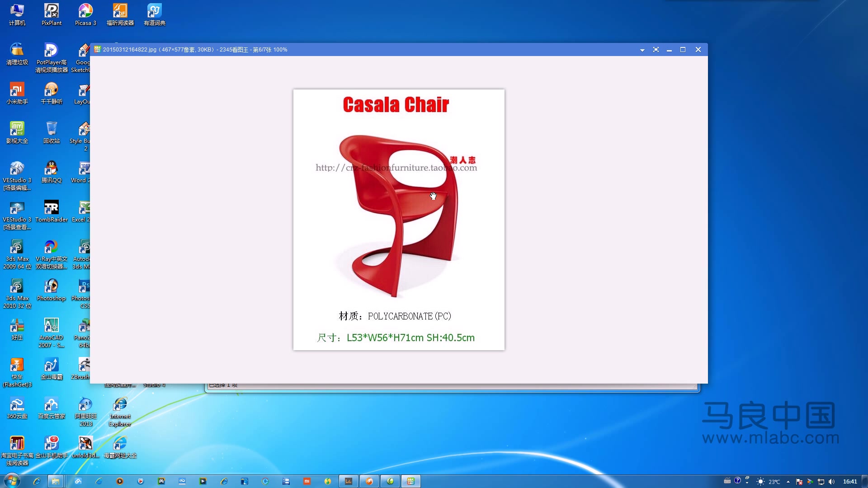Screen dimensions: 868x488
Task: Show hidden system tray icons
Action: click(x=788, y=482)
